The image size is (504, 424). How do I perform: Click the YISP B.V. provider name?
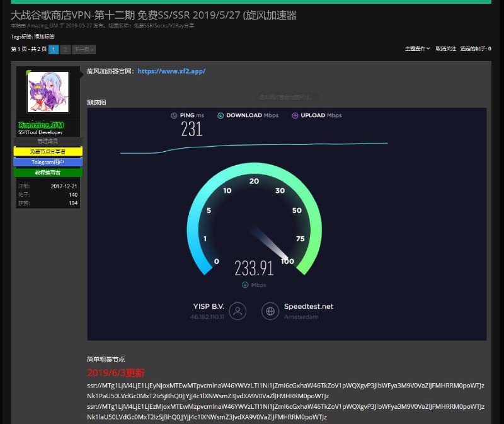[209, 306]
